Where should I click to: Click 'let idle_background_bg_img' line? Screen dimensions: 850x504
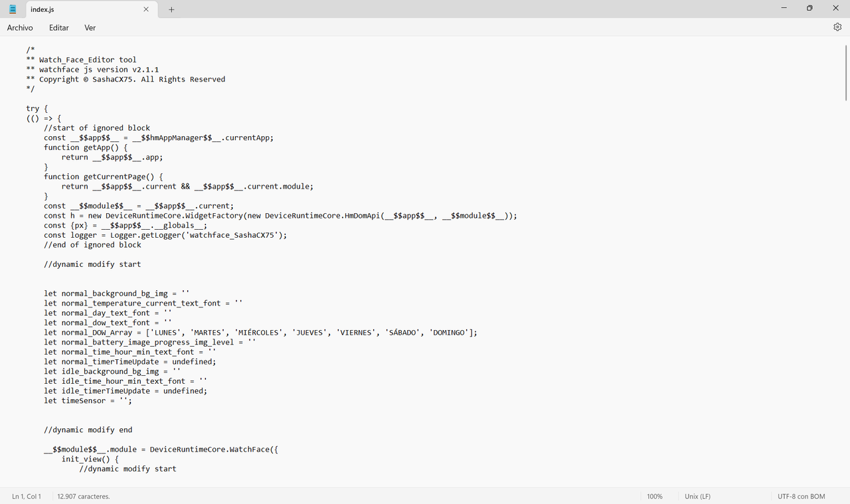point(112,371)
